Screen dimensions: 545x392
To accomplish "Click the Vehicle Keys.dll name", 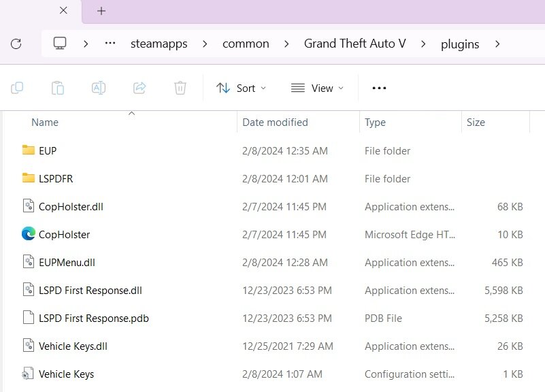I will click(73, 346).
